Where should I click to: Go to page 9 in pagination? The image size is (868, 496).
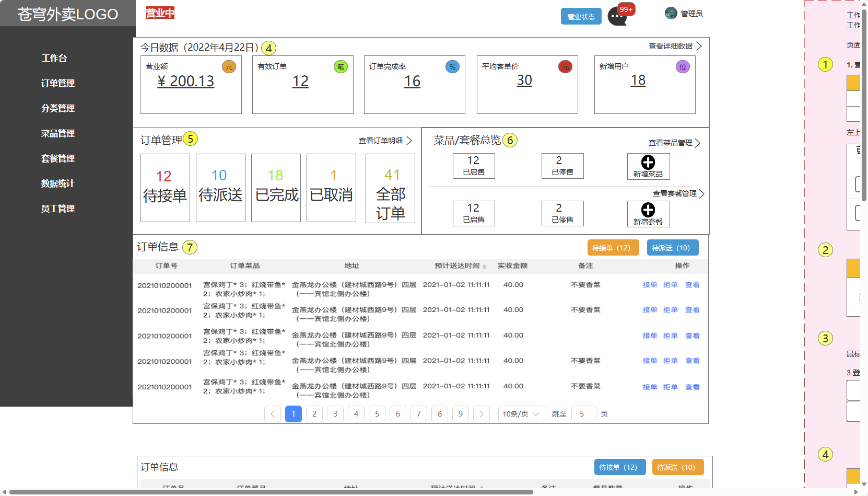coord(461,414)
